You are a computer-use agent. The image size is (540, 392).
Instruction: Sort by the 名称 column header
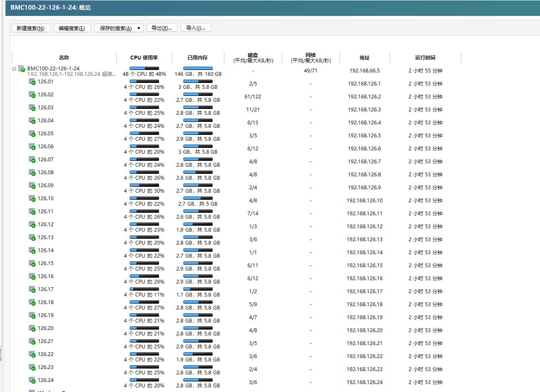coord(64,58)
